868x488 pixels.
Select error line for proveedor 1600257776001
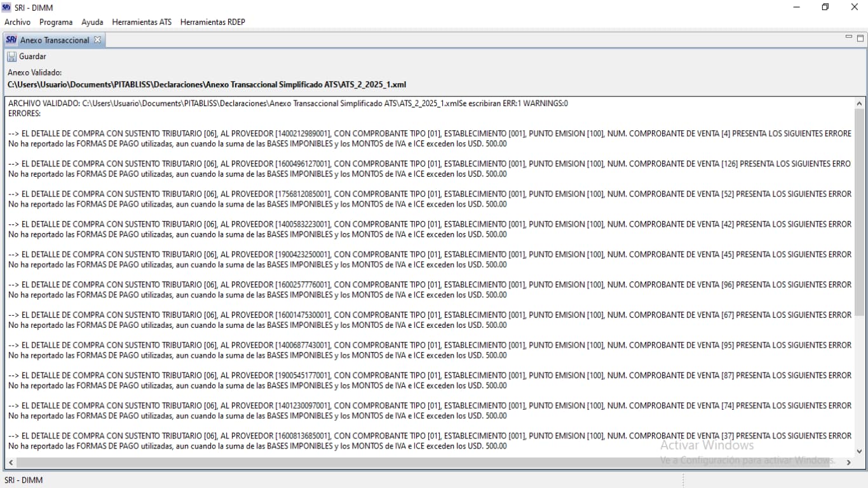[x=430, y=285]
